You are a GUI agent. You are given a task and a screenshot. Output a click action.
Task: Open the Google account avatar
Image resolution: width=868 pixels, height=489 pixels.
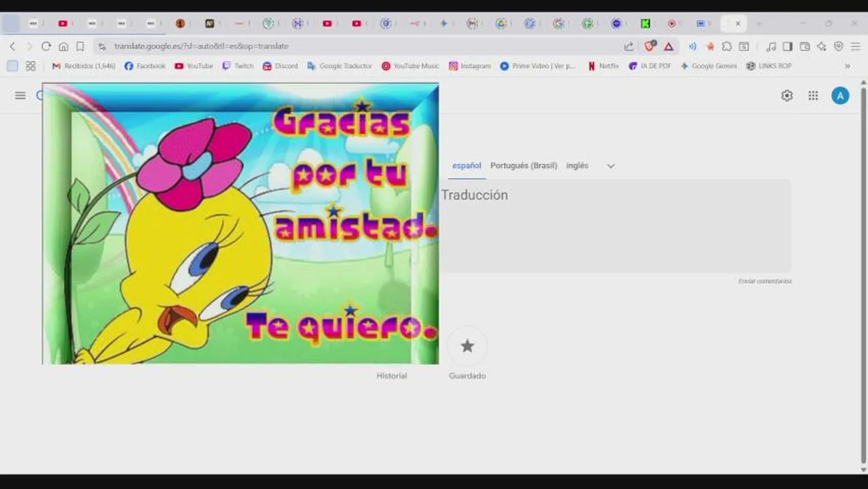click(840, 96)
